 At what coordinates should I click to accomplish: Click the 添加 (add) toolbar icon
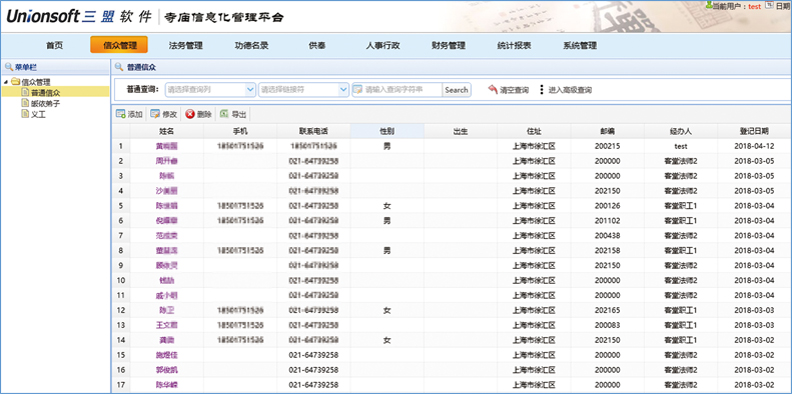121,114
